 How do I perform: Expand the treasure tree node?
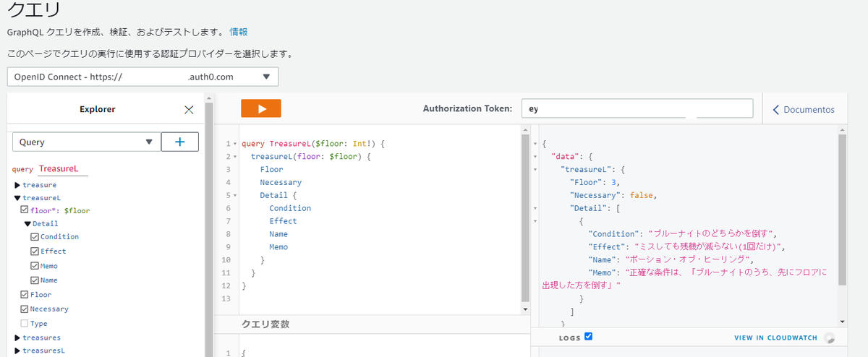(17, 185)
